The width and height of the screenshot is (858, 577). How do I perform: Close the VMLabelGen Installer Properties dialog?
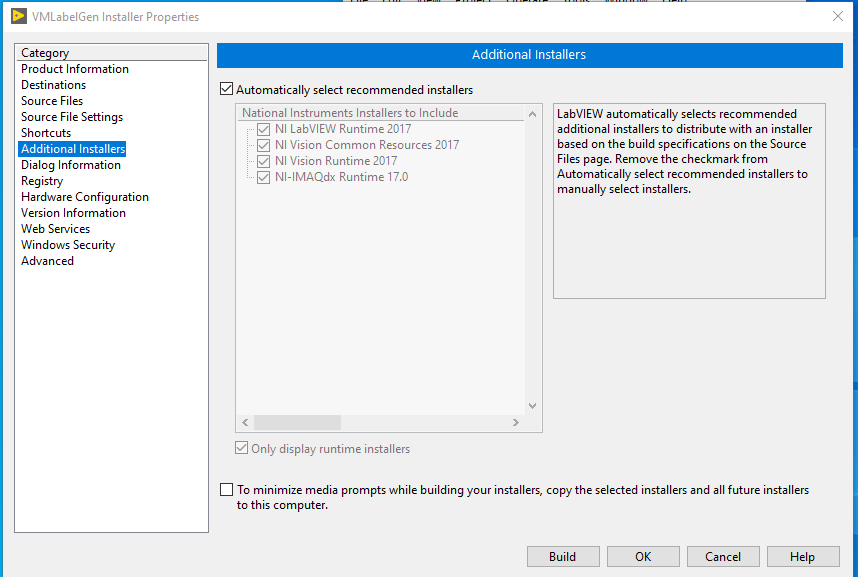[x=838, y=16]
